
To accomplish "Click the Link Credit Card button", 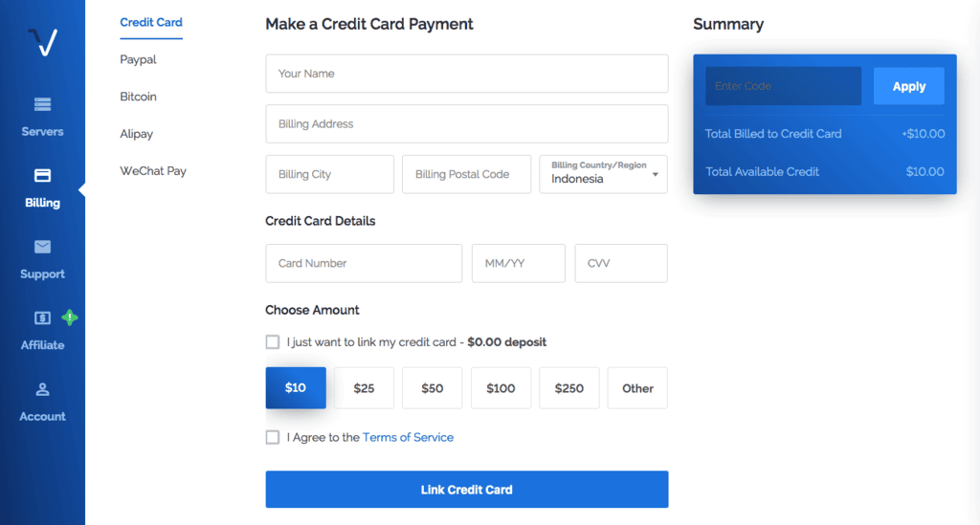I will click(x=467, y=490).
